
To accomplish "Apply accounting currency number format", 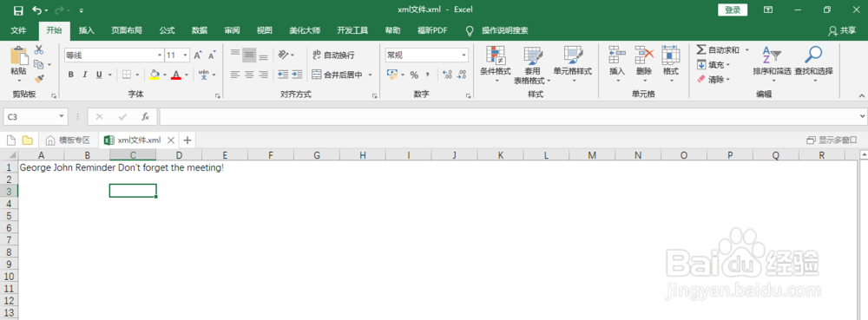I will click(392, 75).
